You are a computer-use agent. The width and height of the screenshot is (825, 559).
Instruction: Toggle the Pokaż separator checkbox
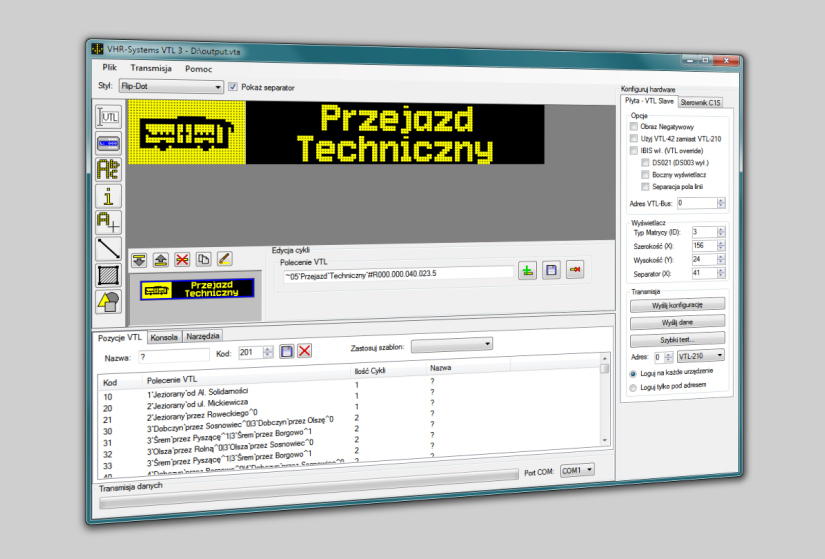point(233,87)
